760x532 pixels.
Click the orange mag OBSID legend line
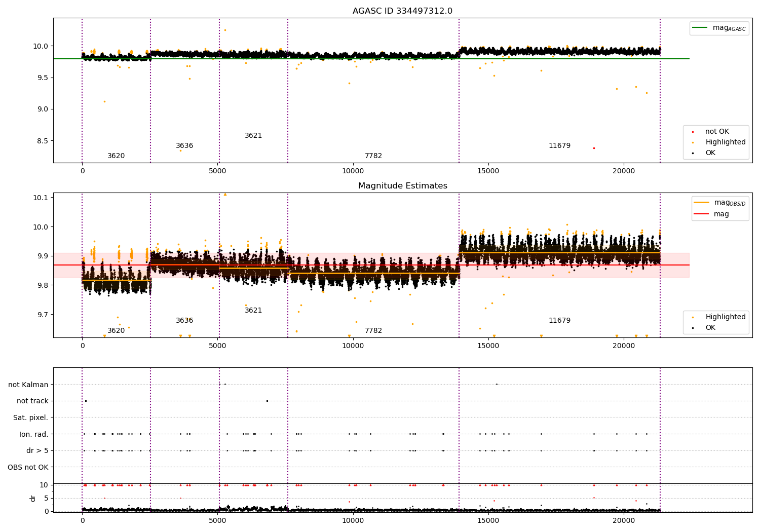(702, 203)
